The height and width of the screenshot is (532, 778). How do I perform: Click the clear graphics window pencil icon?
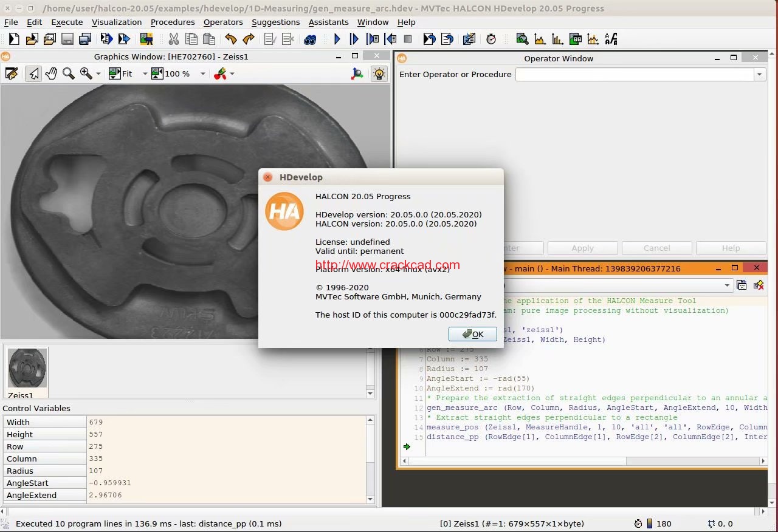[x=12, y=73]
